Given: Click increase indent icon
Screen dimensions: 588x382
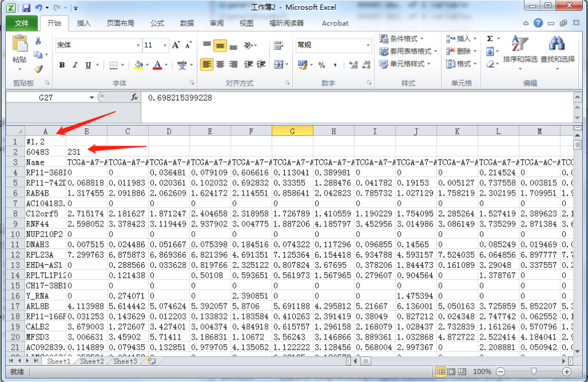Looking at the screenshot, I should 261,64.
